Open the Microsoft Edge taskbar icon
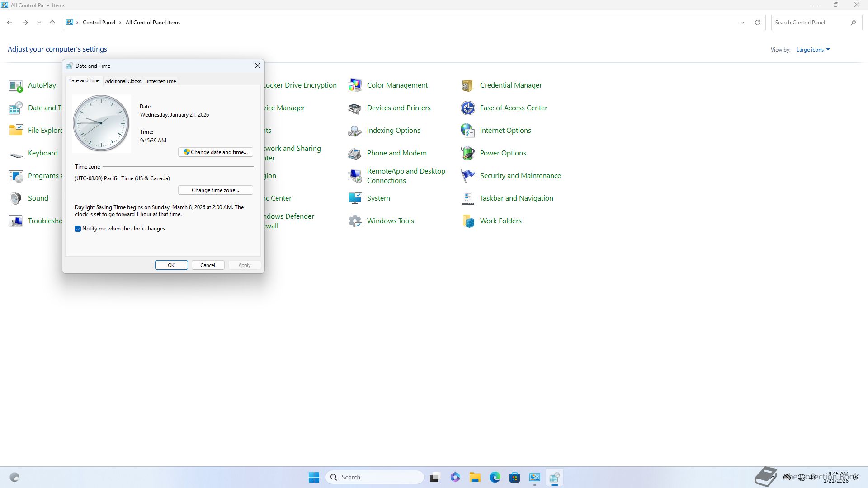868x488 pixels. click(x=495, y=477)
